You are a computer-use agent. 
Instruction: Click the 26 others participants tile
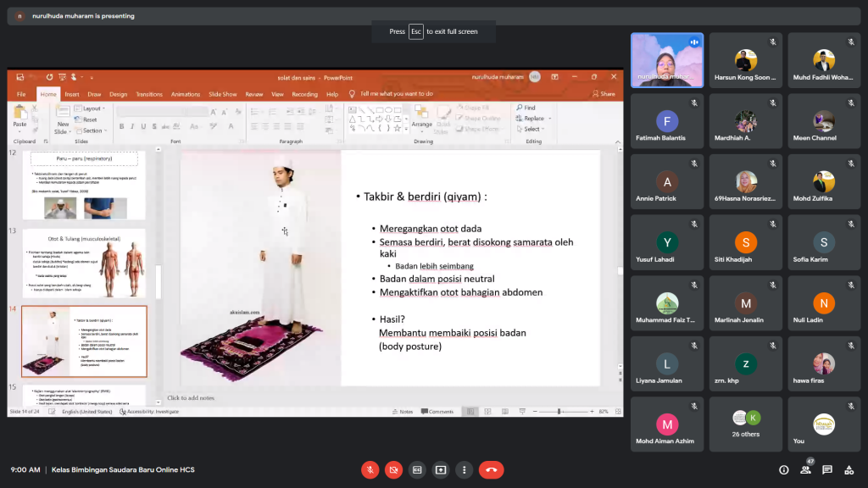click(x=747, y=424)
